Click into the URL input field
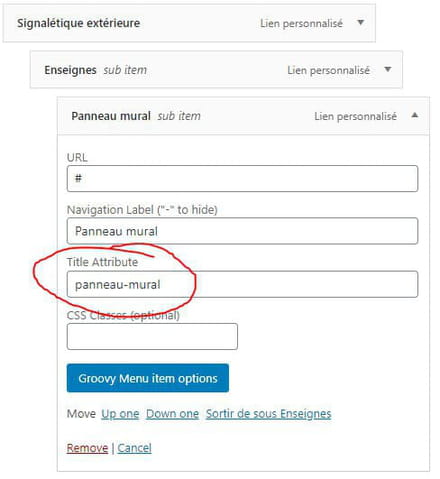Screen dimensions: 440x479 coord(242,179)
